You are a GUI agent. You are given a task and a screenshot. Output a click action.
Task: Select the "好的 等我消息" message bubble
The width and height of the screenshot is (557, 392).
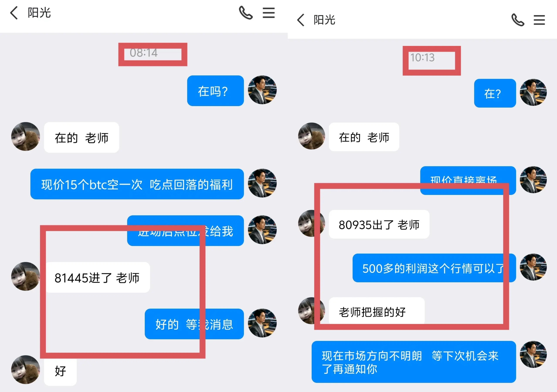194,324
